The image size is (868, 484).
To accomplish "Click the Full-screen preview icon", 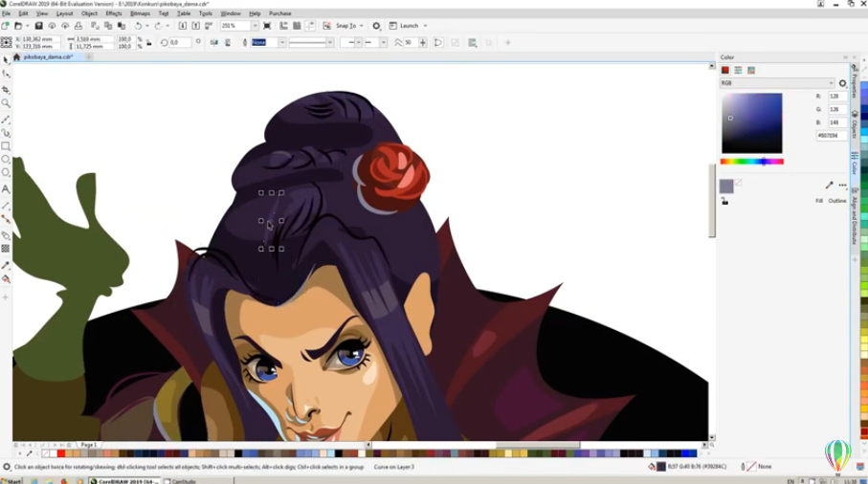I will pyautogui.click(x=267, y=26).
